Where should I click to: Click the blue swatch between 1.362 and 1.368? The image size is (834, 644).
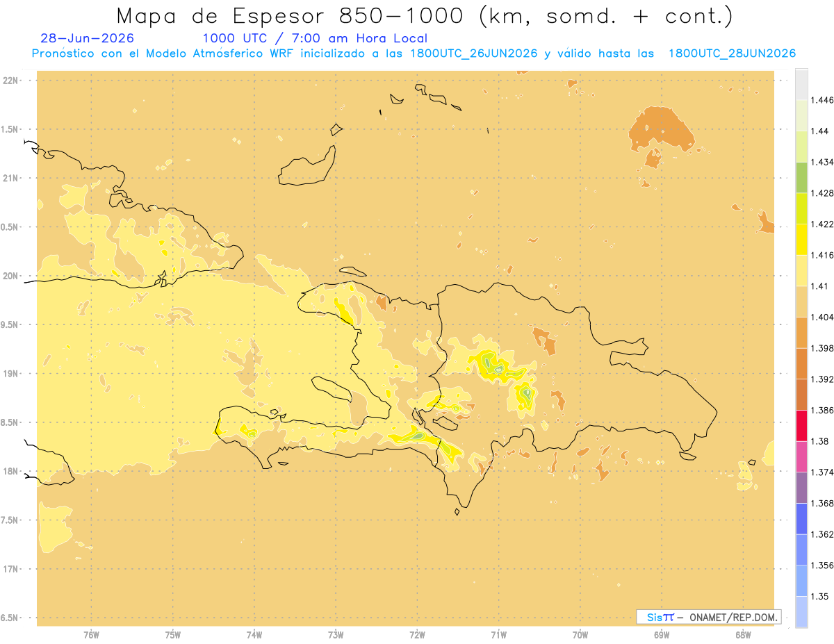click(x=801, y=518)
